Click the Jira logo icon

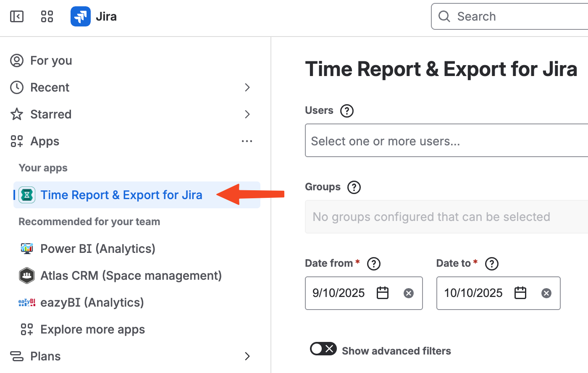click(81, 16)
